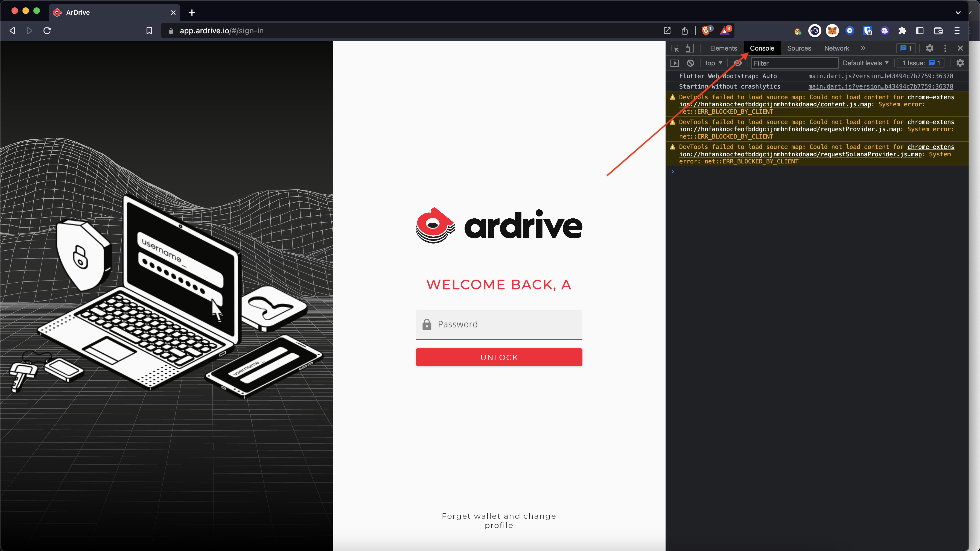Toggle live expression eye icon
Screen dimensions: 980x551
coord(738,63)
